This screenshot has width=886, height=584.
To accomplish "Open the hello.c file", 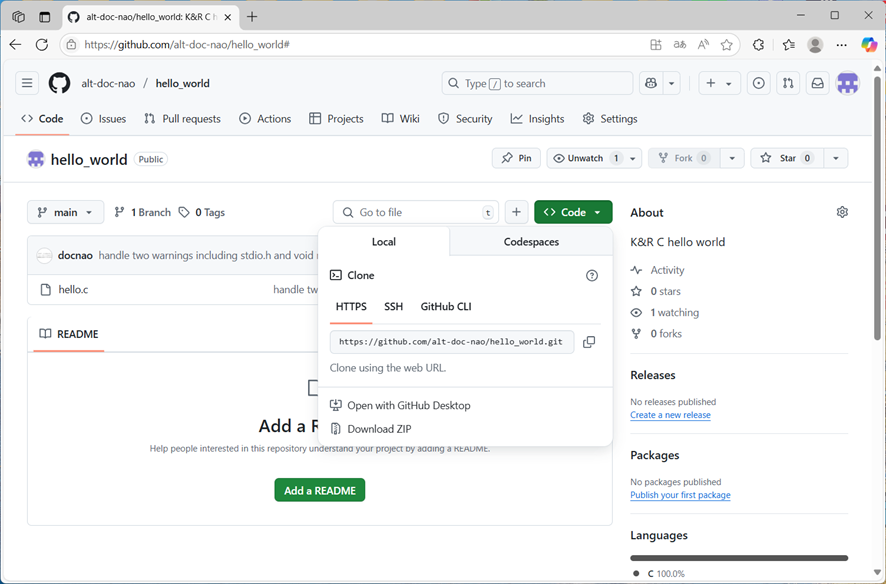I will click(73, 290).
